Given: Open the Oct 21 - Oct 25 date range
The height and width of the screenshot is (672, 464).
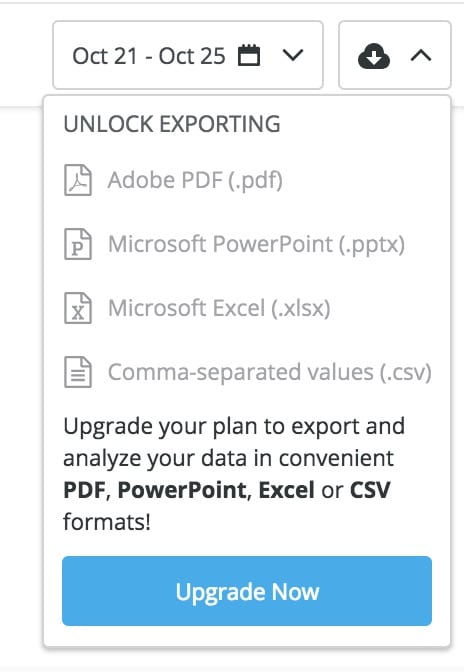Looking at the screenshot, I should point(188,55).
